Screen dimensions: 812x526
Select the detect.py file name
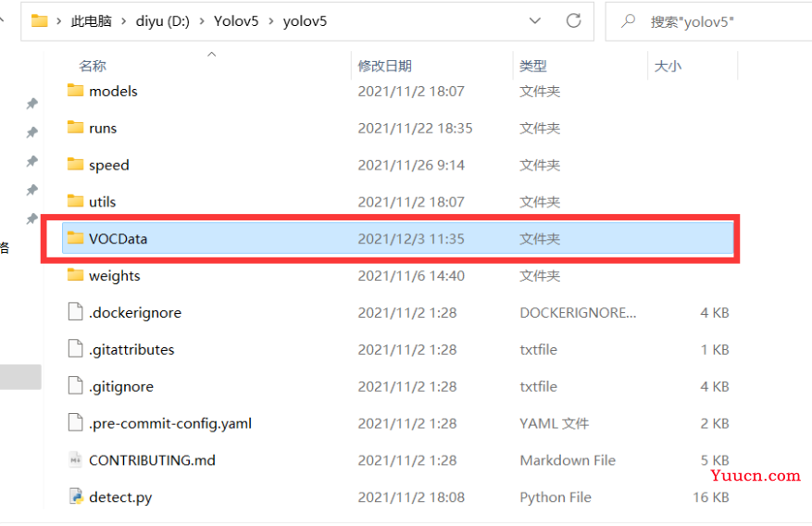120,497
